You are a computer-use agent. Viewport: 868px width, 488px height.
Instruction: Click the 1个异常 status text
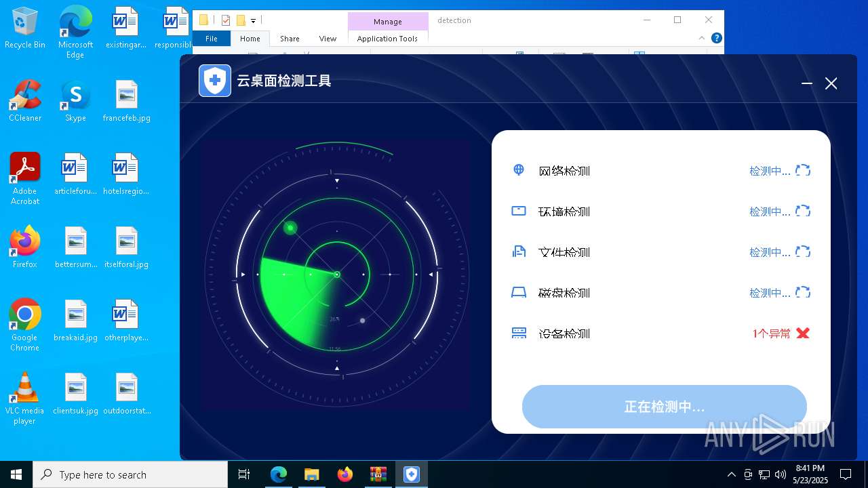click(772, 333)
